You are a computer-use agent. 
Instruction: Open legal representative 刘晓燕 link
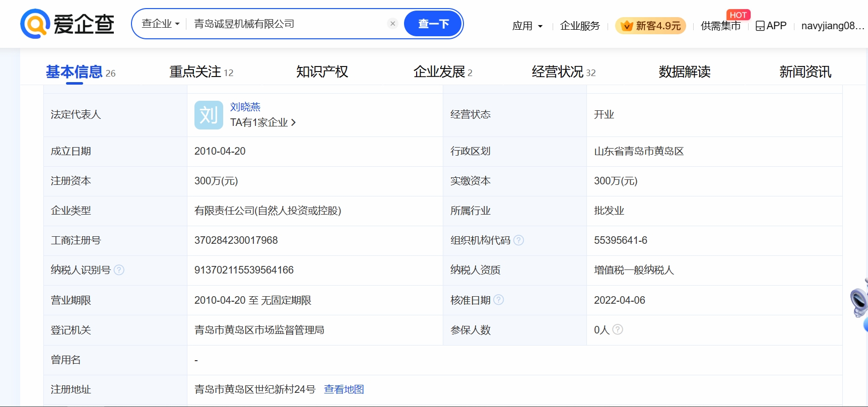tap(245, 107)
